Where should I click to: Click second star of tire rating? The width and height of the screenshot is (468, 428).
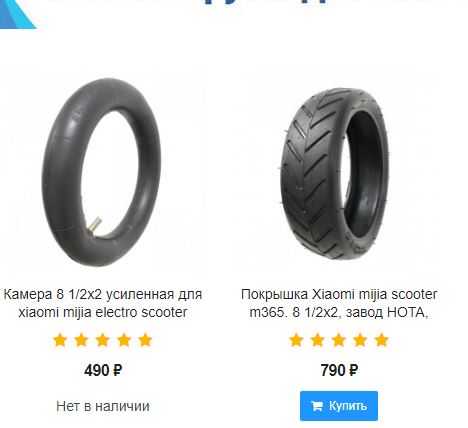tap(317, 340)
